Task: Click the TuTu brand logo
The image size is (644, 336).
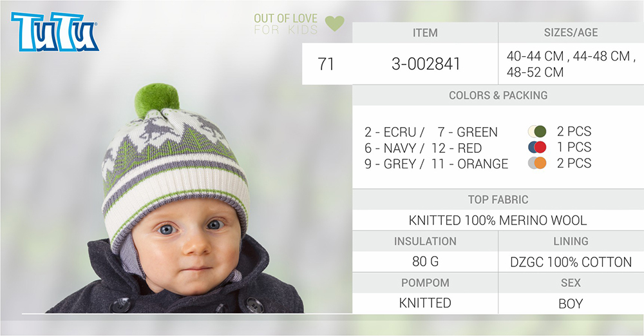Action: (x=55, y=32)
